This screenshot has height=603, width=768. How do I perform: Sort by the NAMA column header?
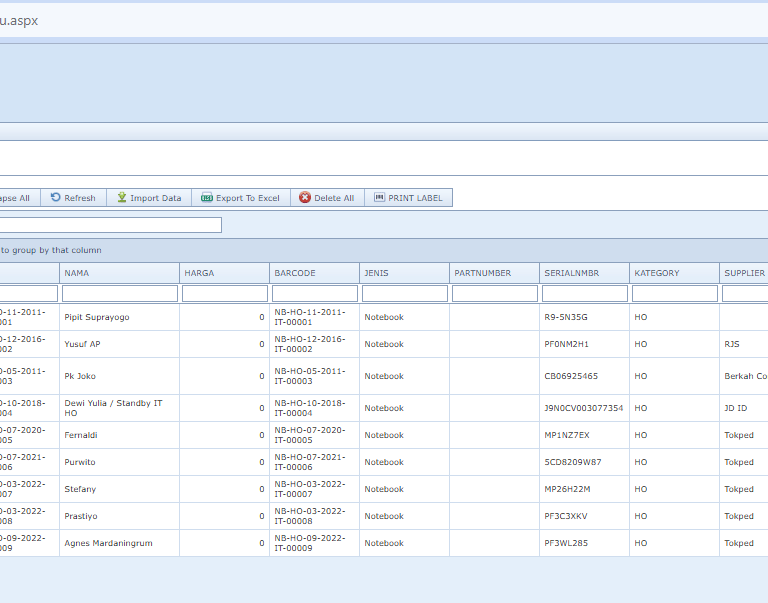(120, 273)
